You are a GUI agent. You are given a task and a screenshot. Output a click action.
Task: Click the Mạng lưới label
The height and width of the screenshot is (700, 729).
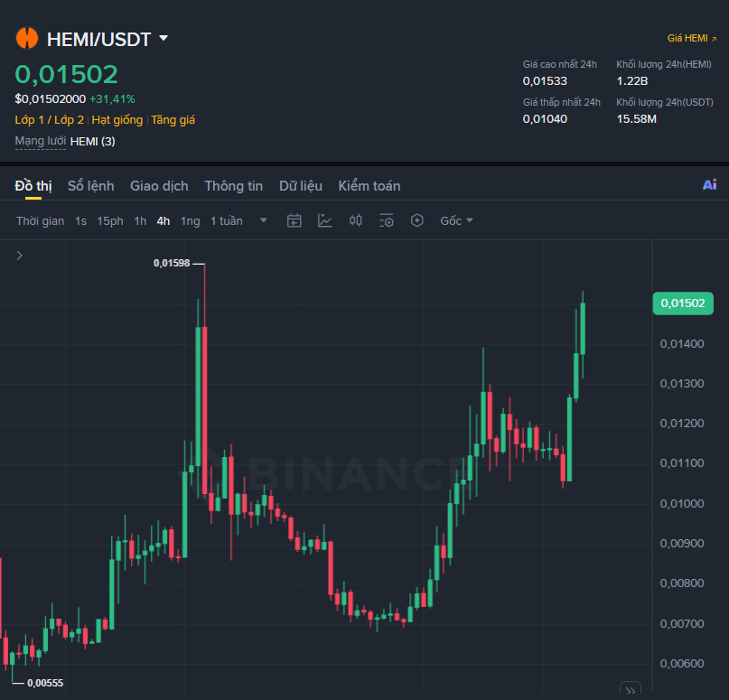(41, 141)
